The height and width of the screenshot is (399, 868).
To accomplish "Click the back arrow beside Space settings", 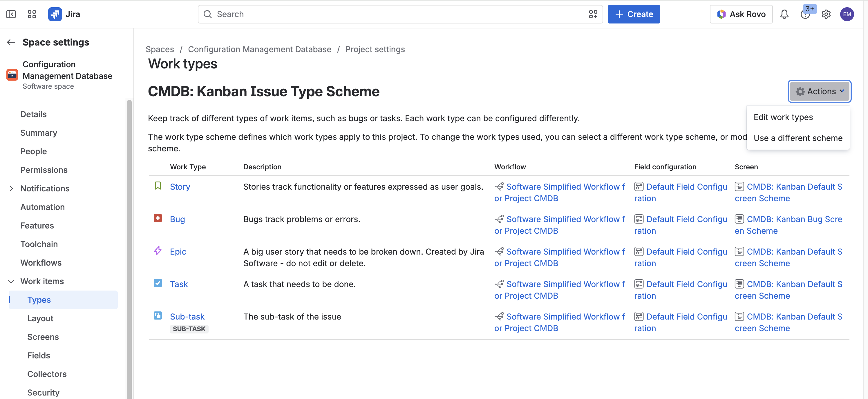I will (x=11, y=42).
